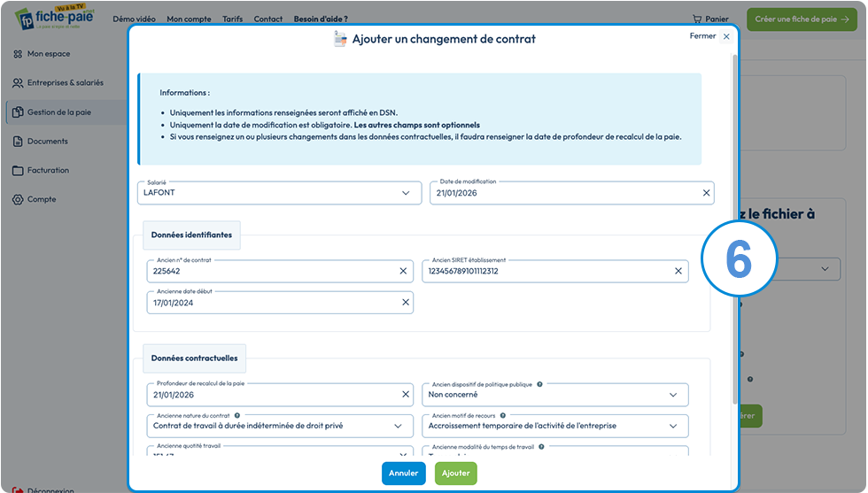This screenshot has width=868, height=493.
Task: Select Entreprises & salariés in sidebar
Action: click(x=66, y=83)
